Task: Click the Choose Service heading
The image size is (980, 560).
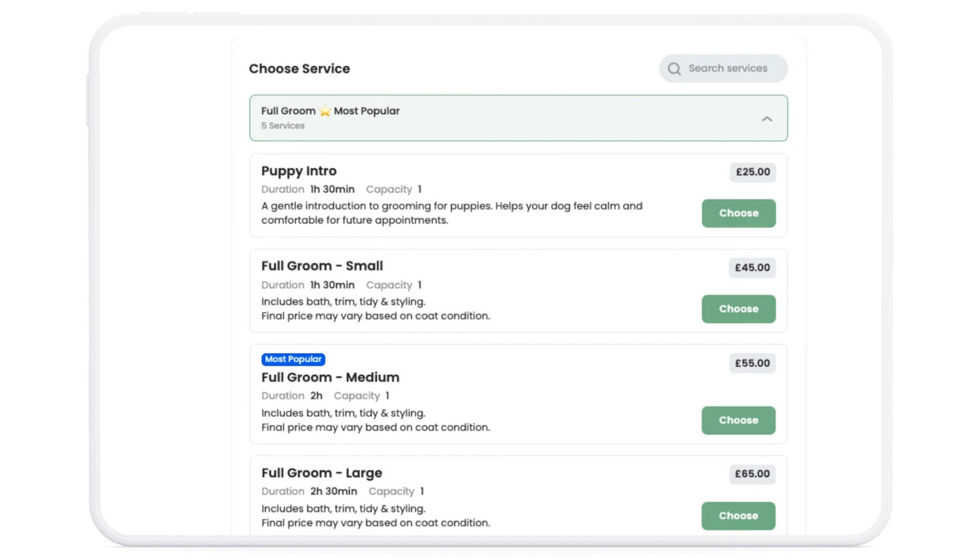Action: [299, 69]
